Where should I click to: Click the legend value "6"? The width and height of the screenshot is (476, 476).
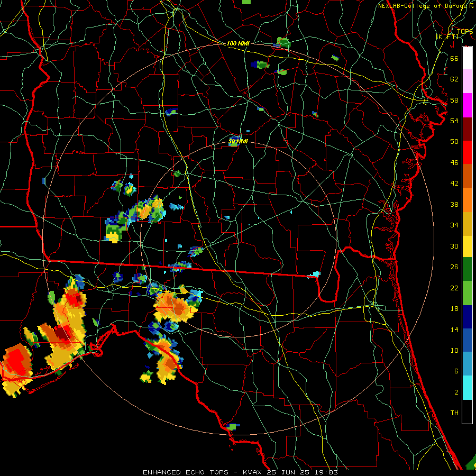[456, 371]
